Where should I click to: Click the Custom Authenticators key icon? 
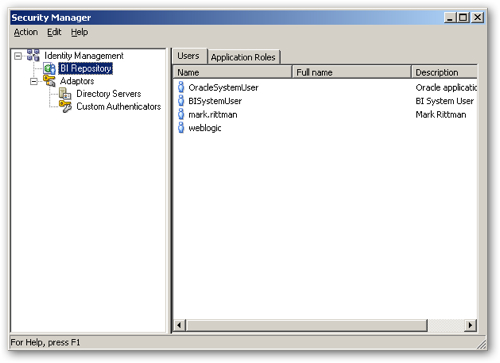coord(65,106)
